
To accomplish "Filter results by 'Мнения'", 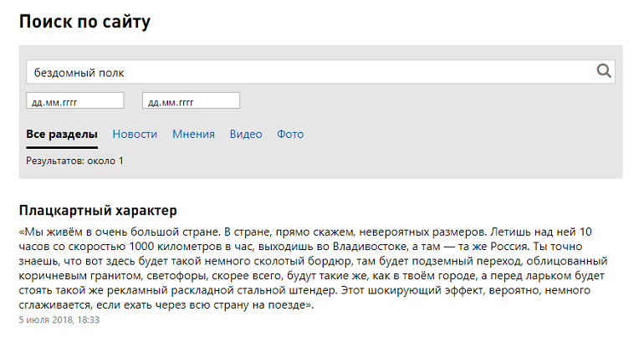I will point(193,134).
